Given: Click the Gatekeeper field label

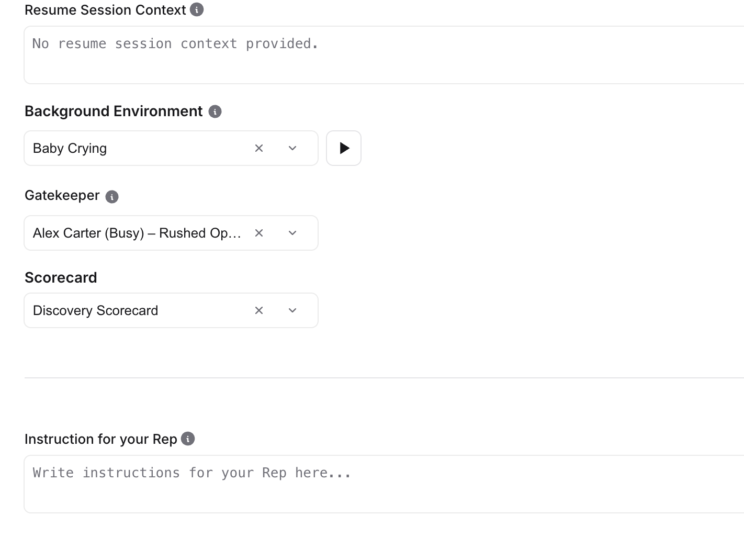Looking at the screenshot, I should 62,196.
